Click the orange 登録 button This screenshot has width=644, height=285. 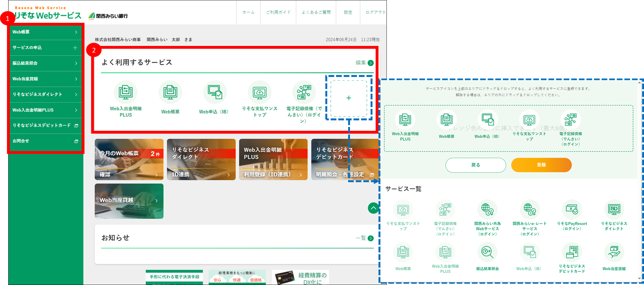tap(541, 165)
